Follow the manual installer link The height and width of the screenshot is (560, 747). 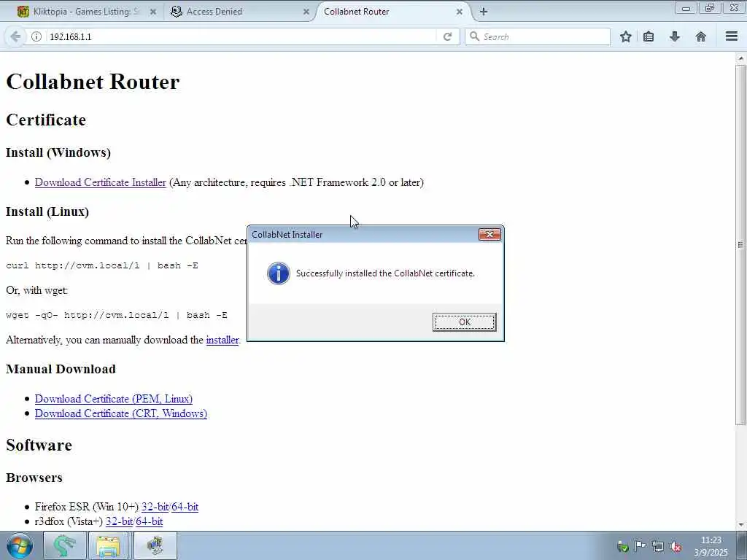tap(222, 340)
